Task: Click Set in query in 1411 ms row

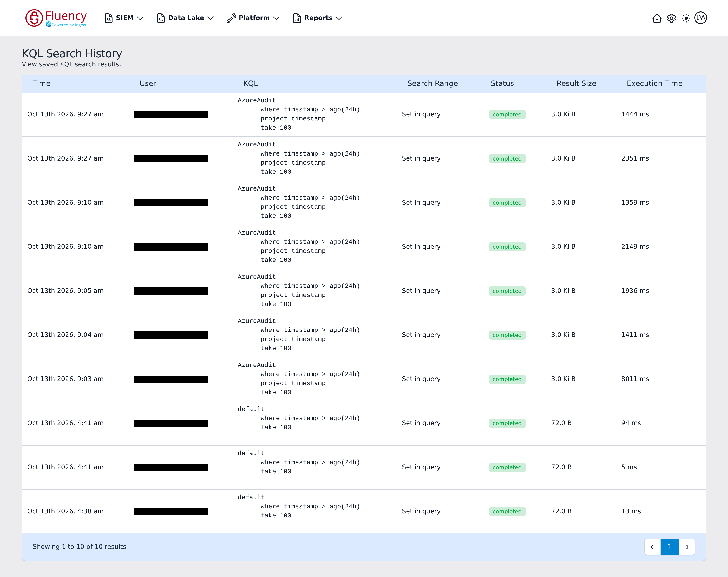Action: 421,335
